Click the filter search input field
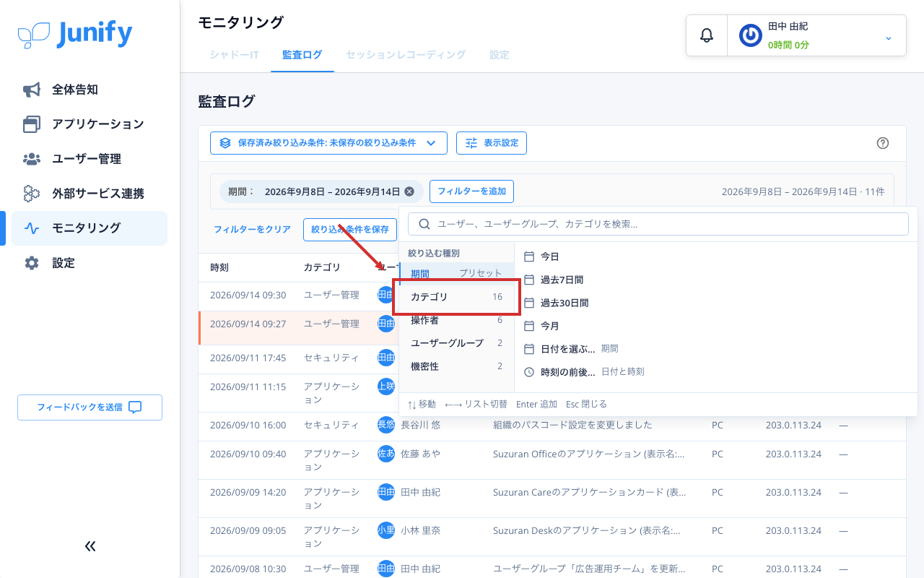 (658, 224)
